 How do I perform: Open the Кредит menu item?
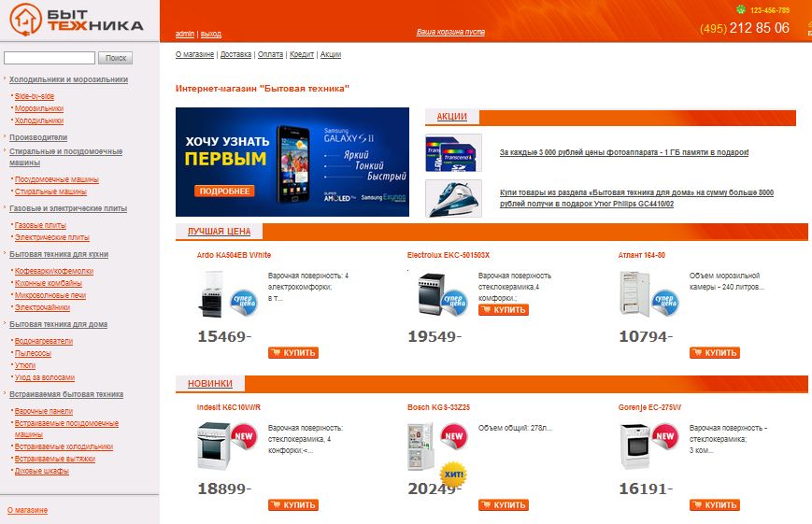coord(302,54)
